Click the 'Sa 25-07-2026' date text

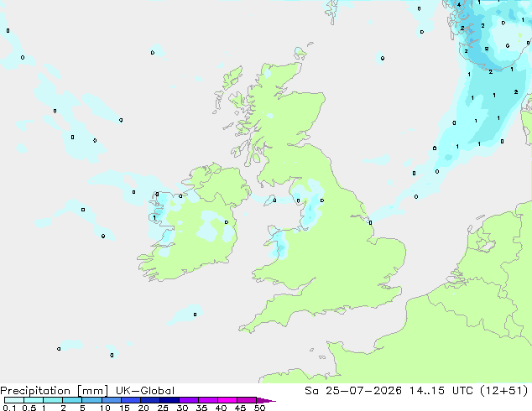pyautogui.click(x=353, y=391)
